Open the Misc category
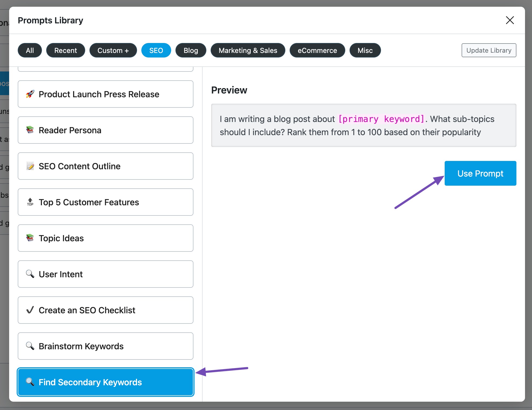 coord(365,50)
